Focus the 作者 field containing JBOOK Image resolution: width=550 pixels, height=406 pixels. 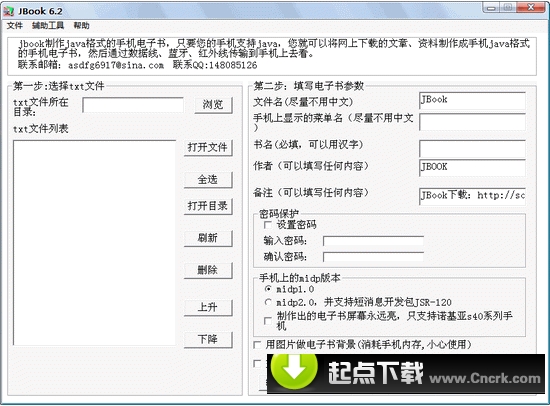point(472,167)
